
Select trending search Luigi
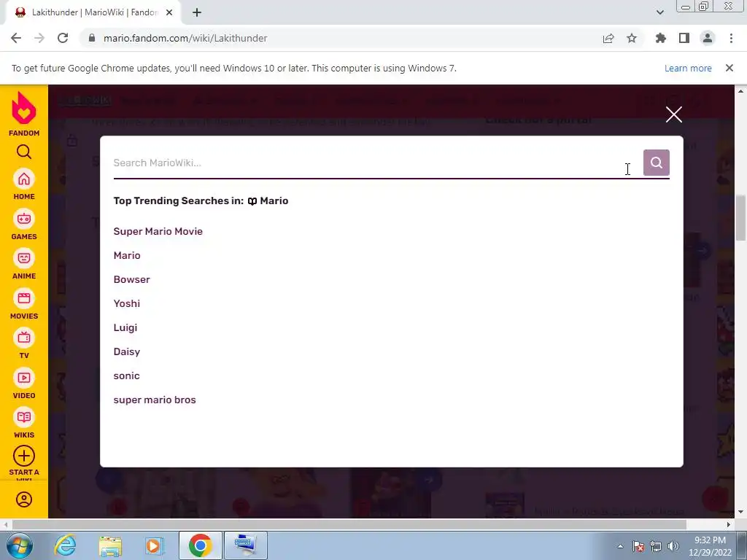pyautogui.click(x=125, y=327)
